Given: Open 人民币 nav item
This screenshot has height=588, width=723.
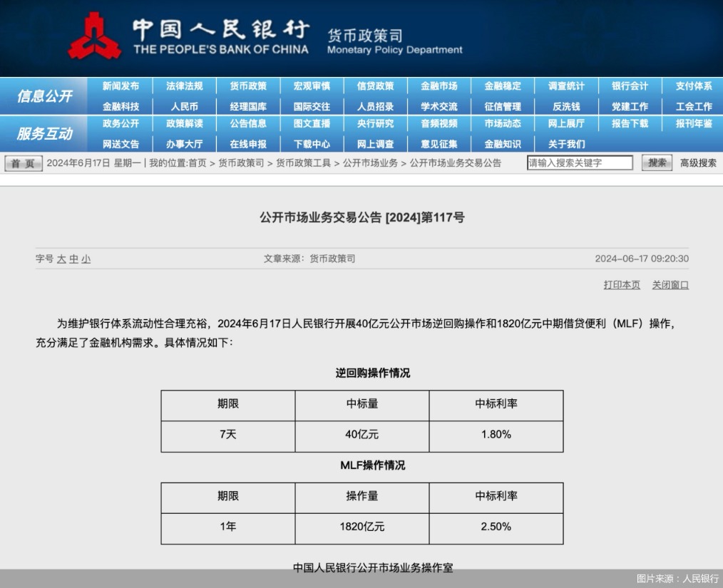Looking at the screenshot, I should coord(185,106).
